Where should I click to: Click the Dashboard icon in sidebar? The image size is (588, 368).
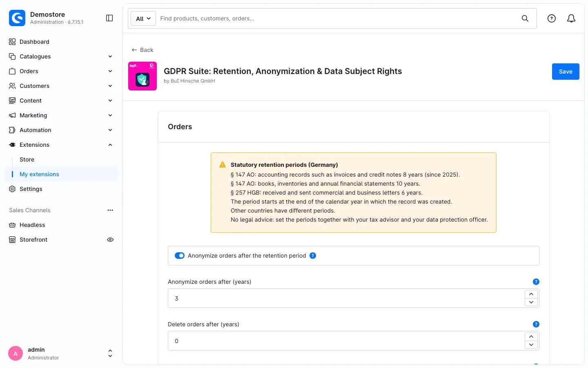tap(12, 42)
